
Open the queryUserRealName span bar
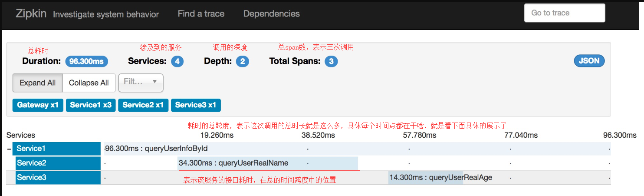(x=269, y=163)
